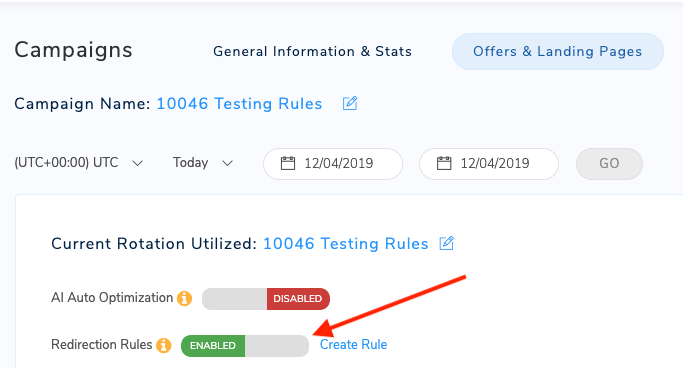683x368 pixels.
Task: Open the Today date range dropdown
Action: (203, 163)
